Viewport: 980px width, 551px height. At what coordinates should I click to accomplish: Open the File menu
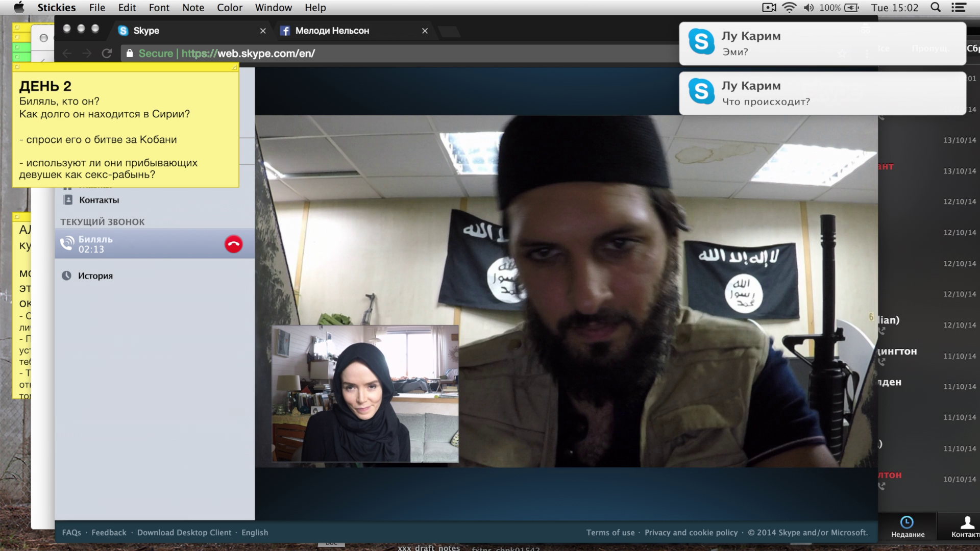pyautogui.click(x=97, y=8)
